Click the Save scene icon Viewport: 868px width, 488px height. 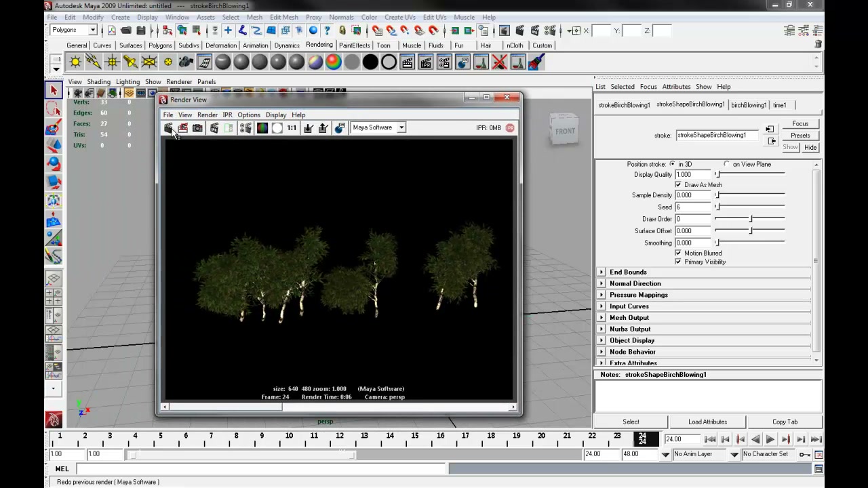[141, 30]
